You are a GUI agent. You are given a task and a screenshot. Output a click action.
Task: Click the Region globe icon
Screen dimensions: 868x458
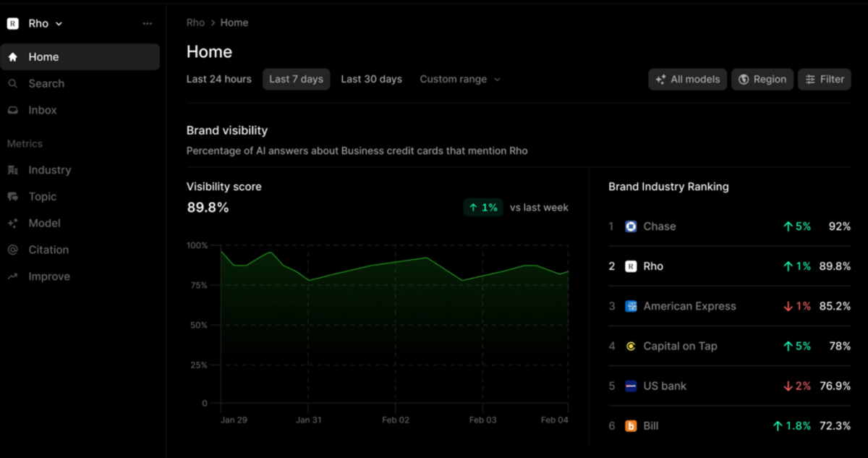[745, 80]
